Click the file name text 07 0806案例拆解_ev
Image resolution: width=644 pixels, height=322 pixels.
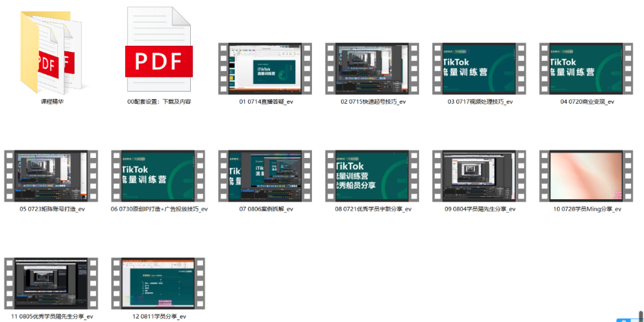point(266,209)
